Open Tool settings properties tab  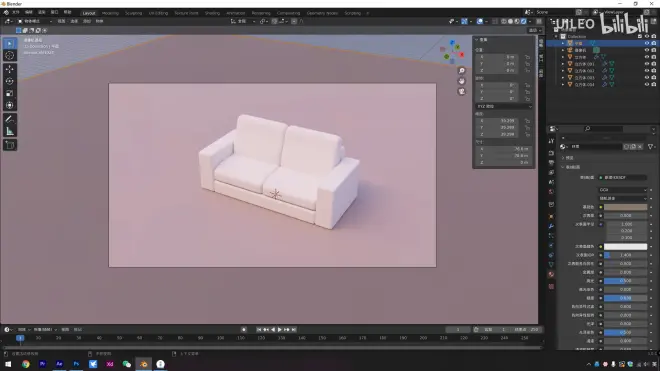coord(551,141)
